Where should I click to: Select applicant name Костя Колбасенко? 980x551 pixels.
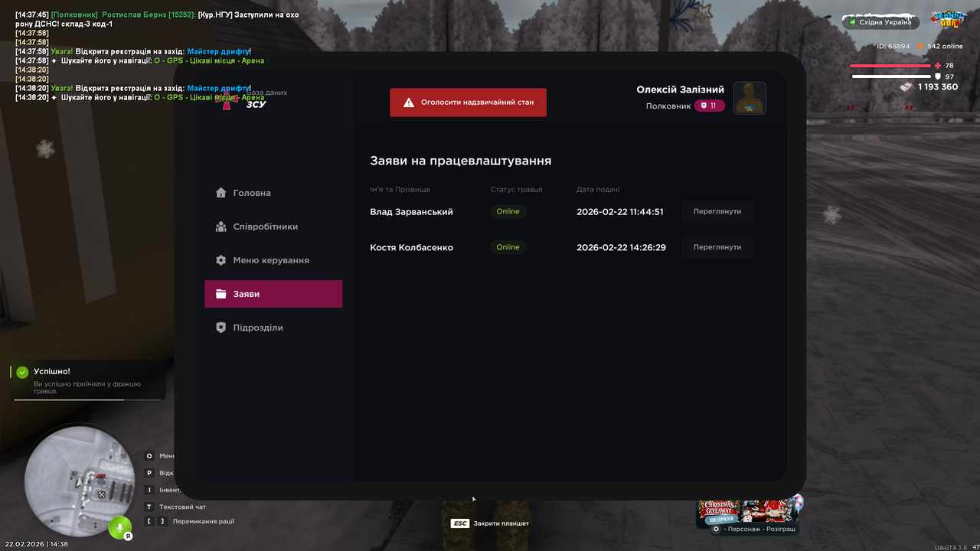tap(411, 248)
